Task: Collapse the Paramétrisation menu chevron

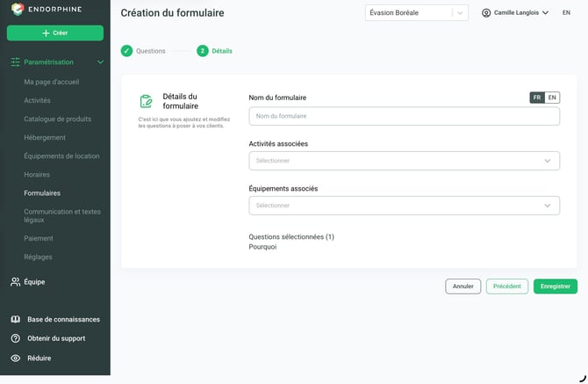Action: (x=100, y=62)
